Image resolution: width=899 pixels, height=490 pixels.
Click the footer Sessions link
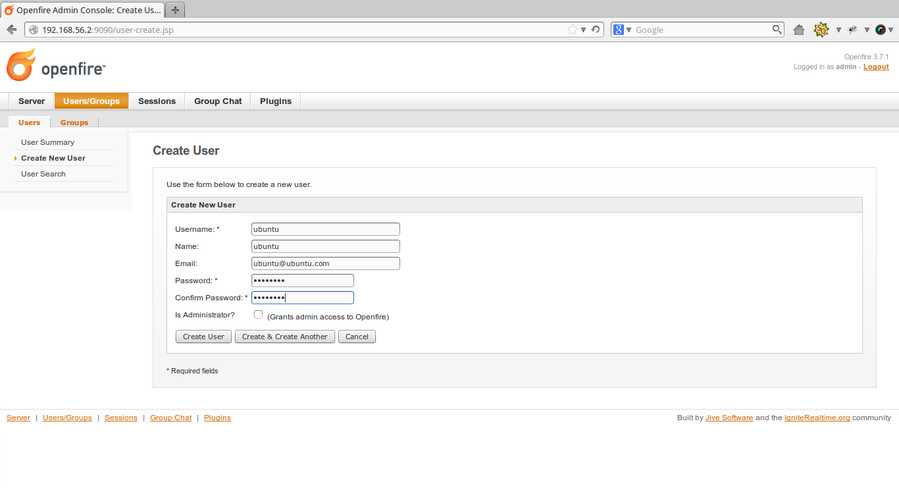120,418
